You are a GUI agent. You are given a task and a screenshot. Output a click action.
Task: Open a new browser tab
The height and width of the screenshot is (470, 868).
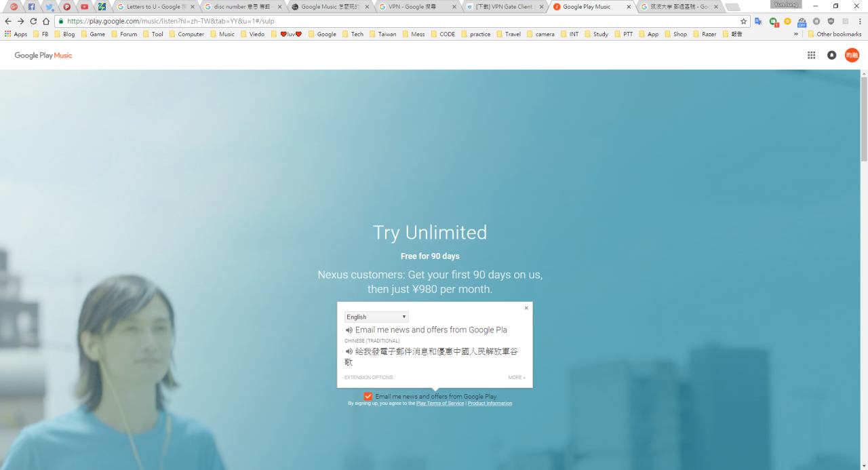[x=732, y=7]
